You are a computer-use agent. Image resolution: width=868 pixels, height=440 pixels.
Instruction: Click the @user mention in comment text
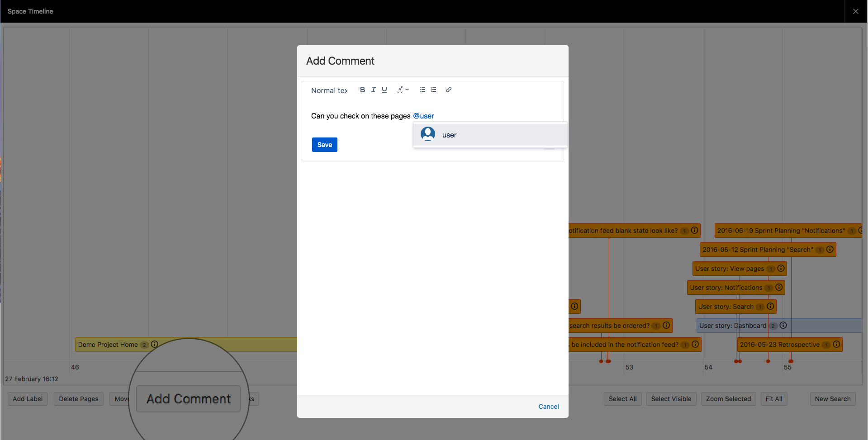coord(423,116)
